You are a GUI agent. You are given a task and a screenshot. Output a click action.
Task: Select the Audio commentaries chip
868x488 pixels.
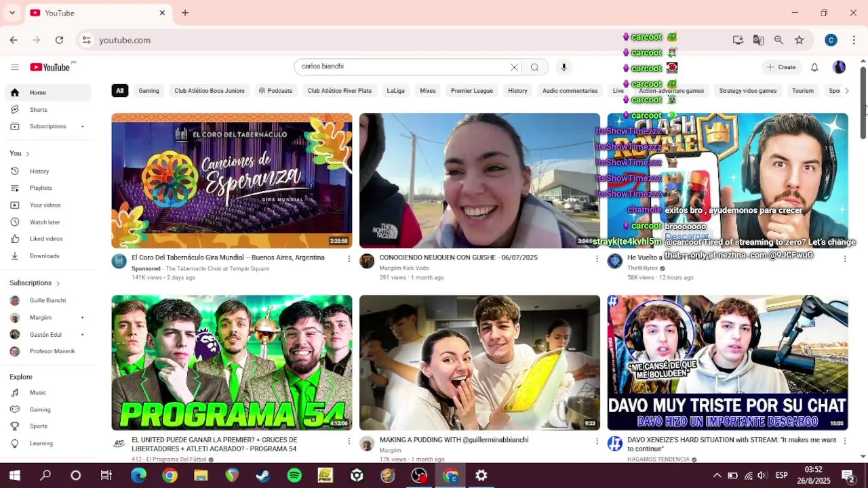coord(570,91)
